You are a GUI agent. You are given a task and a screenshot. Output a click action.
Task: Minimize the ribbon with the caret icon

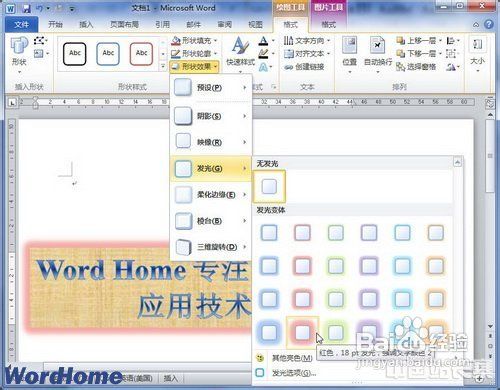476,25
